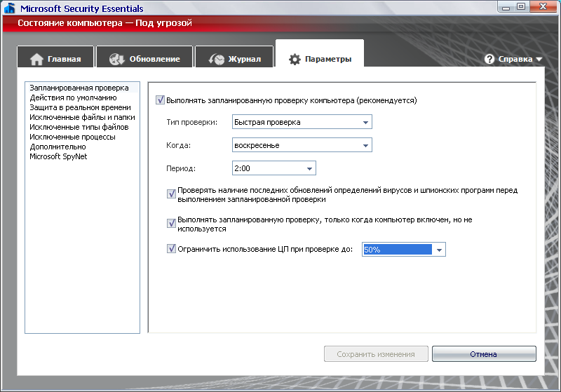Click the Сохранить изменения button
This screenshot has width=561, height=392.
374,354
